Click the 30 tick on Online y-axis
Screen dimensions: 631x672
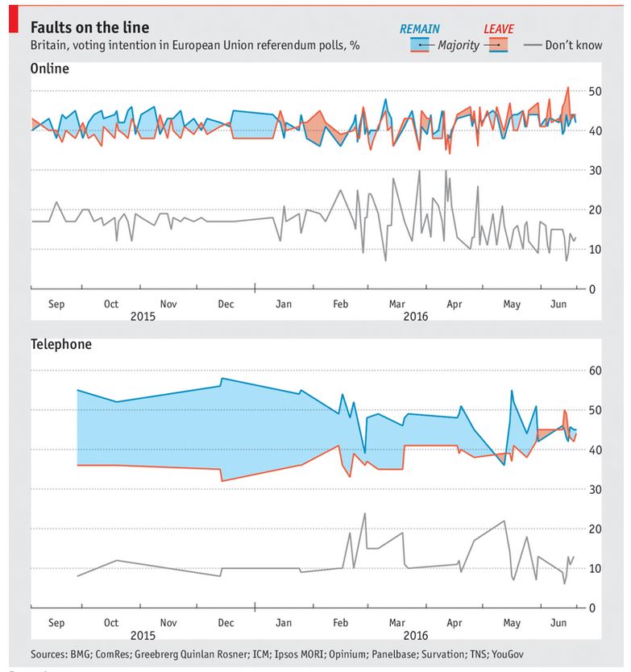click(x=596, y=170)
